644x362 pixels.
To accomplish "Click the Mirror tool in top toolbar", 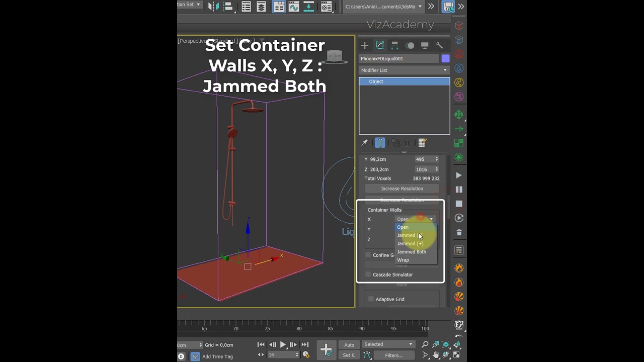I will pos(214,7).
